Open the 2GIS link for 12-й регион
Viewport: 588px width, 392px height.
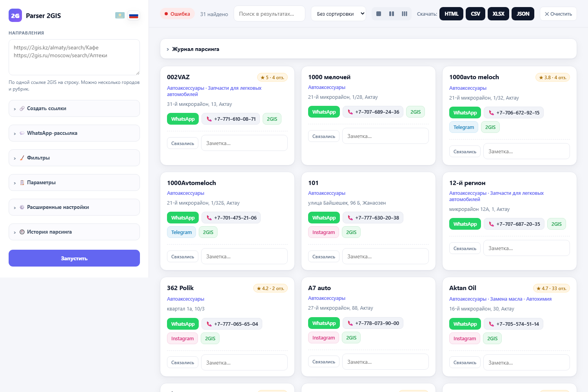557,224
